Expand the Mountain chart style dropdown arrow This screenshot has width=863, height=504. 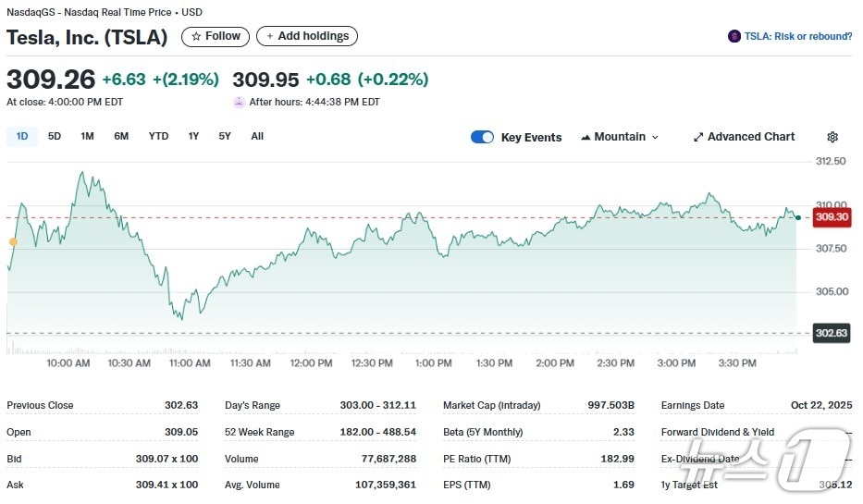click(656, 137)
